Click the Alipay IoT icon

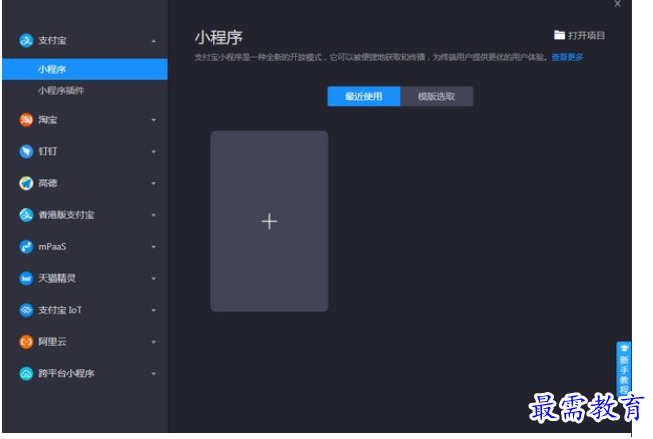(26, 310)
